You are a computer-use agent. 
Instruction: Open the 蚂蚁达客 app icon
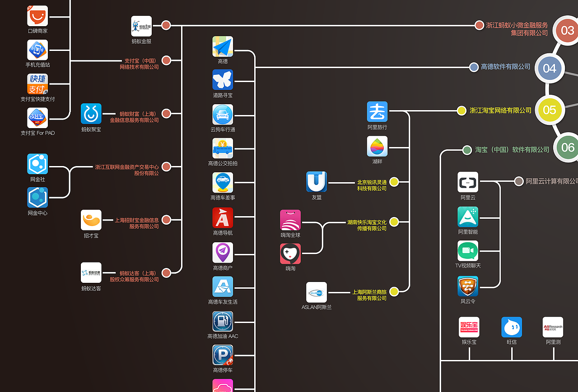click(x=91, y=273)
